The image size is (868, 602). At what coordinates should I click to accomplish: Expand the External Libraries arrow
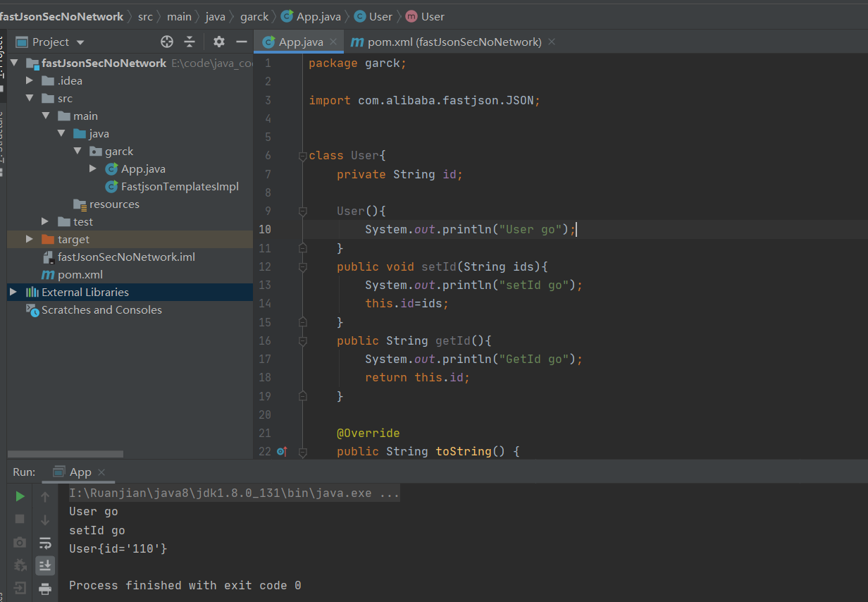pyautogui.click(x=14, y=292)
